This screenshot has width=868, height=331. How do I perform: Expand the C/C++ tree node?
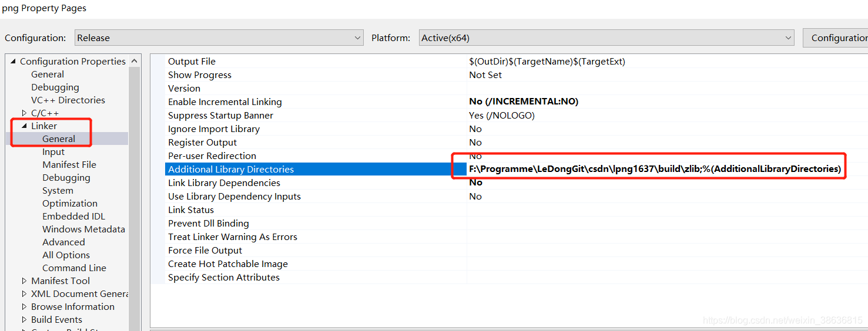pos(24,113)
